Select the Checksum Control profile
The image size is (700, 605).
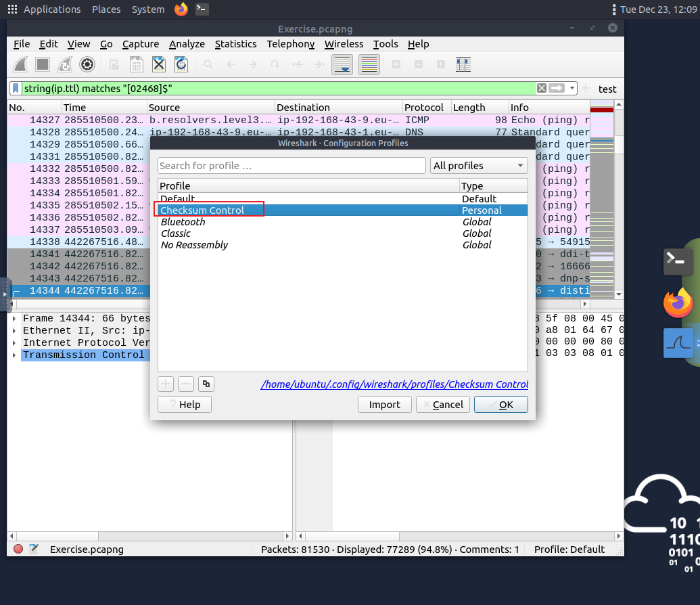(343, 210)
